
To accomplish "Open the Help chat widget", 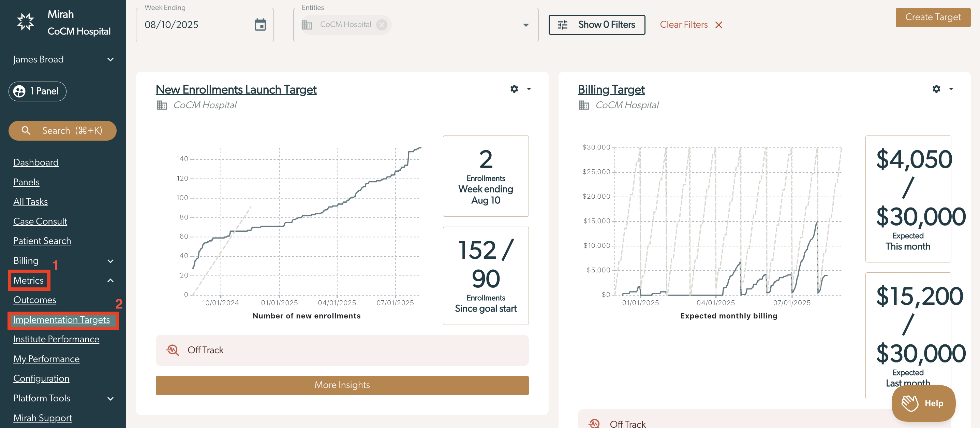I will click(923, 403).
